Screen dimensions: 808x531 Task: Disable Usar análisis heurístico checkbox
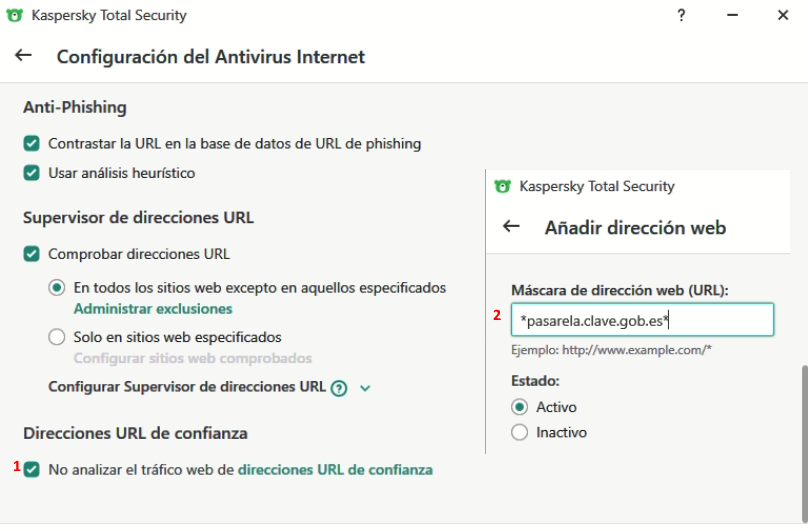pos(32,173)
